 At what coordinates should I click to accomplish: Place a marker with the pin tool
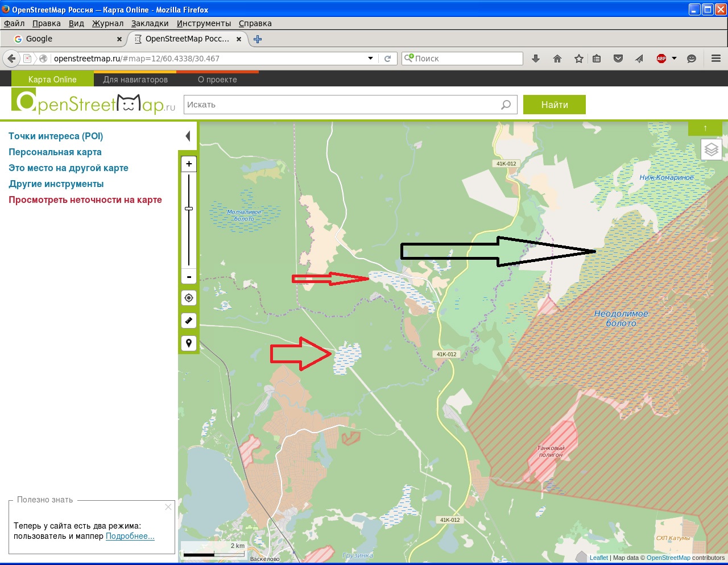(x=189, y=343)
